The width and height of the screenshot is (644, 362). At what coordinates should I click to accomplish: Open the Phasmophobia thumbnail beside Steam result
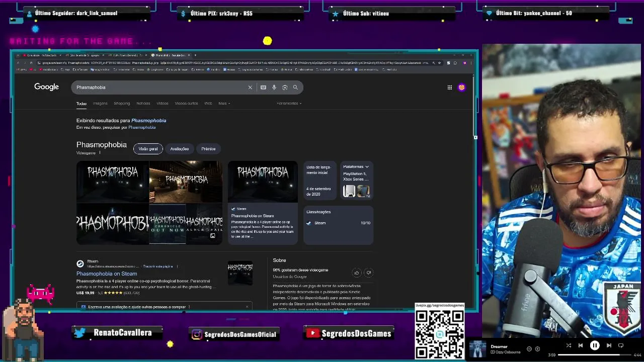(x=240, y=273)
